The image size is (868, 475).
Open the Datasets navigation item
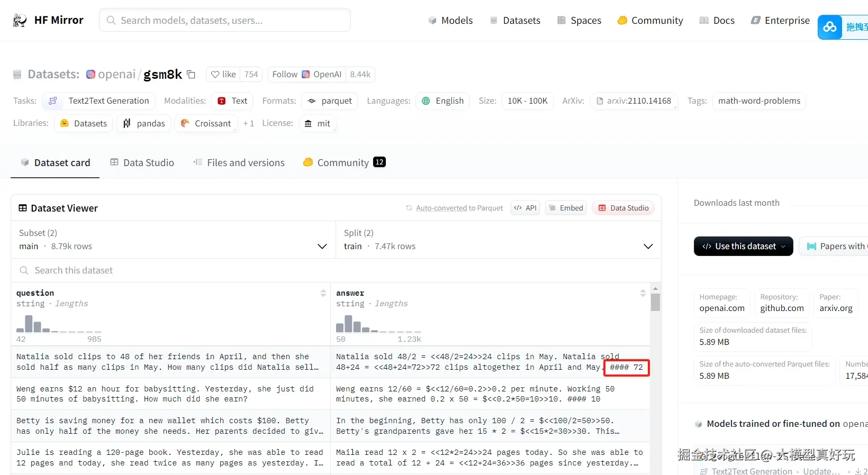515,21
